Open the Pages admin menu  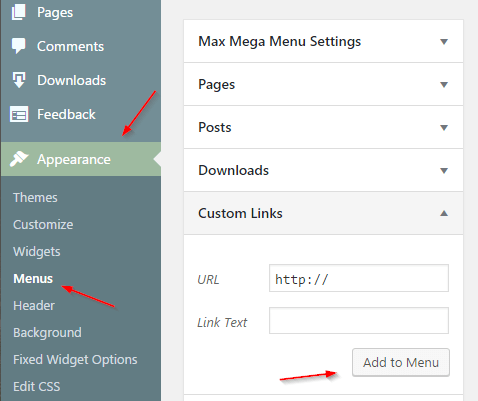click(55, 13)
